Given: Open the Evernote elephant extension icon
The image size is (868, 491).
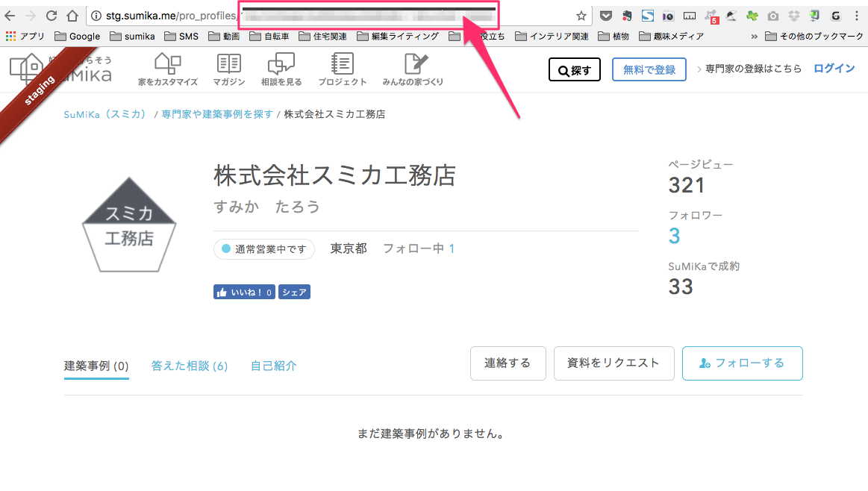Looking at the screenshot, I should pos(627,16).
